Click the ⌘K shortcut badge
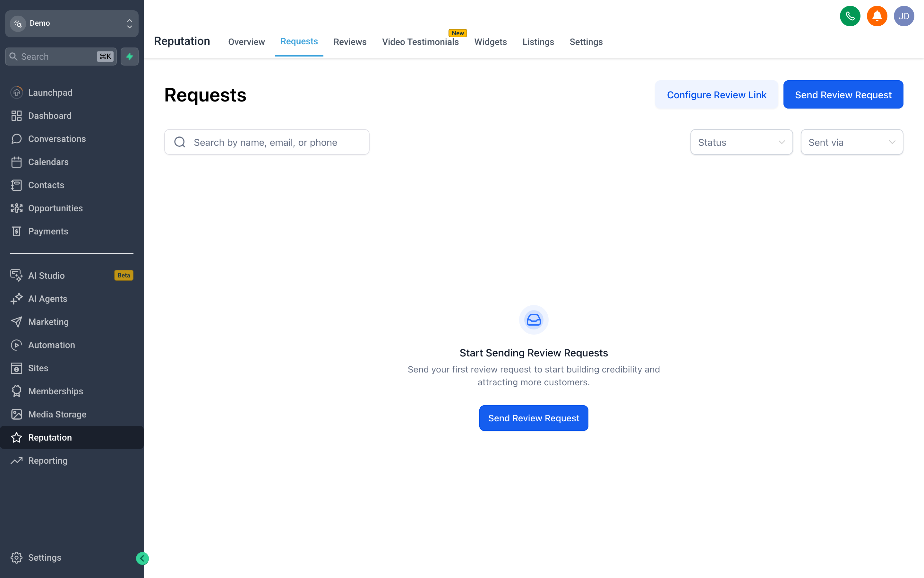Image resolution: width=924 pixels, height=578 pixels. 105,57
